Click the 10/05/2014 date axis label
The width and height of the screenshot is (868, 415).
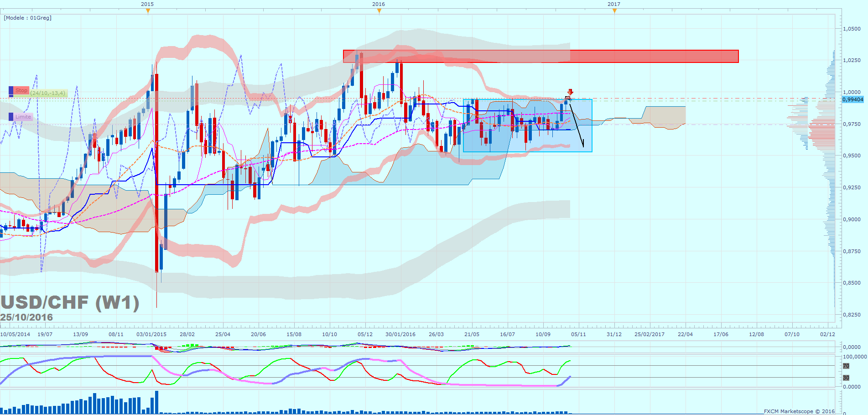tap(15, 334)
